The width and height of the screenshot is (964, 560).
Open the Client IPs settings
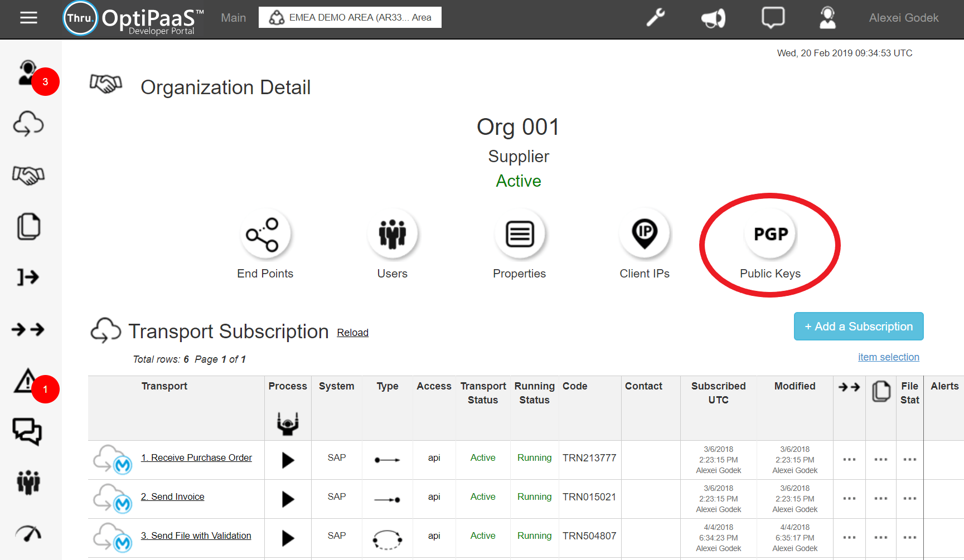click(x=645, y=245)
